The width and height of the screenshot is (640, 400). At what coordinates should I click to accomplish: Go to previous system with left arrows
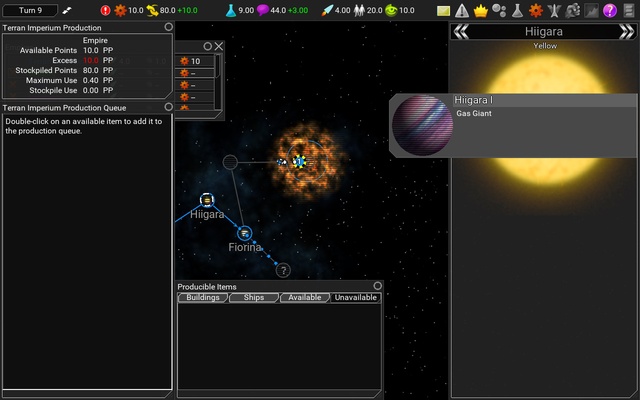[461, 31]
